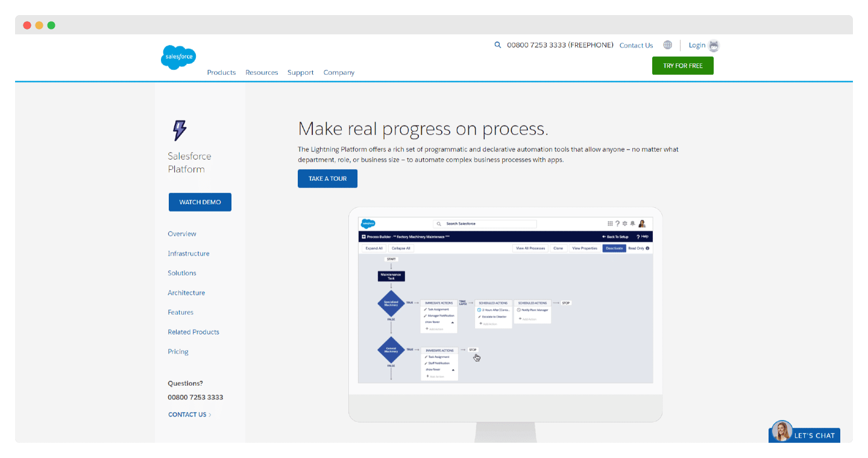Click the notification bell in demo
The height and width of the screenshot is (458, 868).
[x=632, y=224]
